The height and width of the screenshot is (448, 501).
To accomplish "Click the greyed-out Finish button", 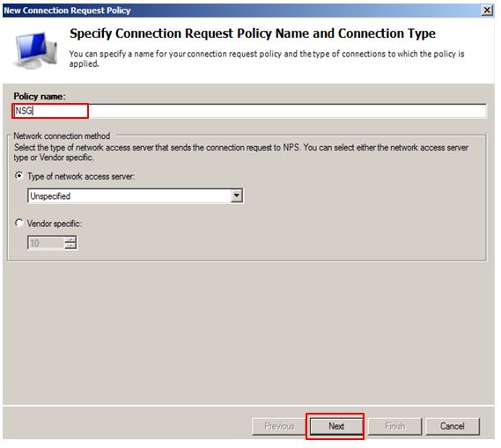I will point(394,426).
